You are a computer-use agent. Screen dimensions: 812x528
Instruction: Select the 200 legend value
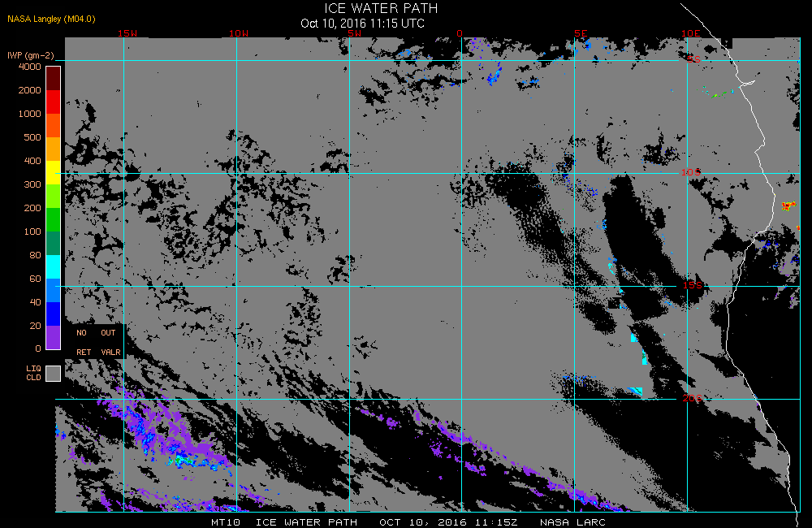[32, 208]
